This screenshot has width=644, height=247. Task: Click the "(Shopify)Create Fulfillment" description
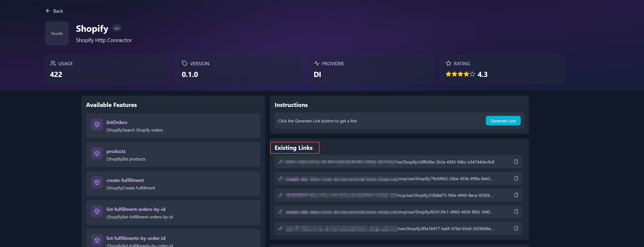point(131,188)
